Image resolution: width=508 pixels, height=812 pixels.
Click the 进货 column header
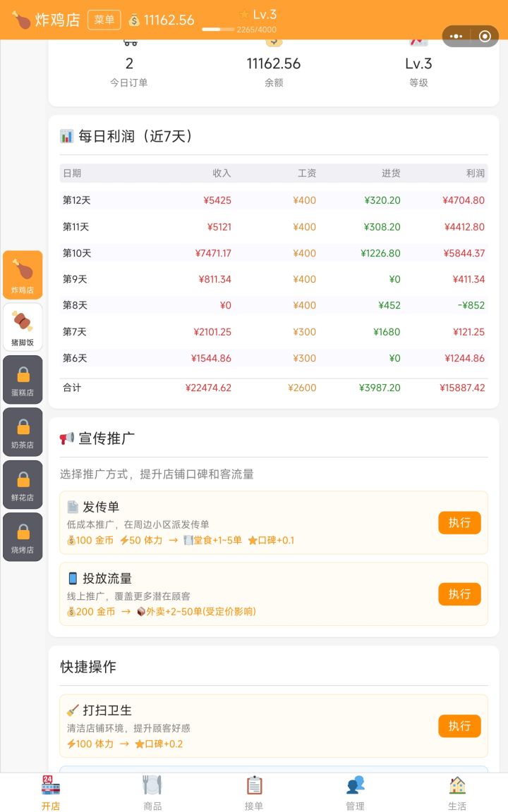point(392,173)
